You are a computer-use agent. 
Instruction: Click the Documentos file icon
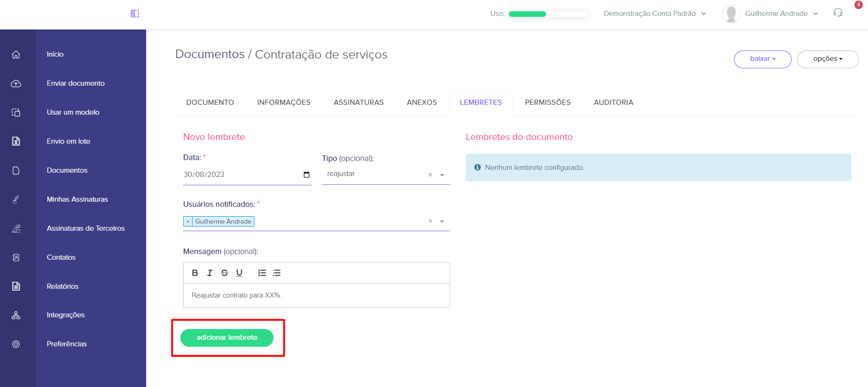(x=16, y=170)
